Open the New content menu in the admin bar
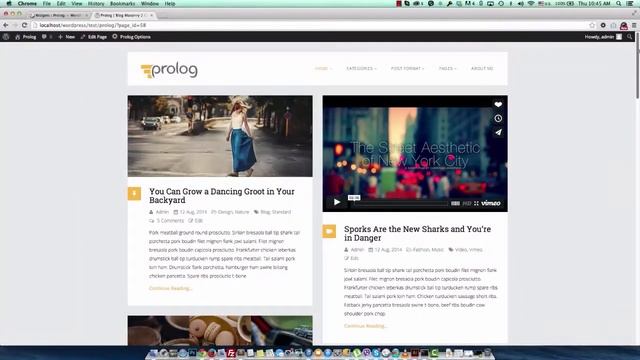Viewport: 640px width, 360px height. coord(66,37)
